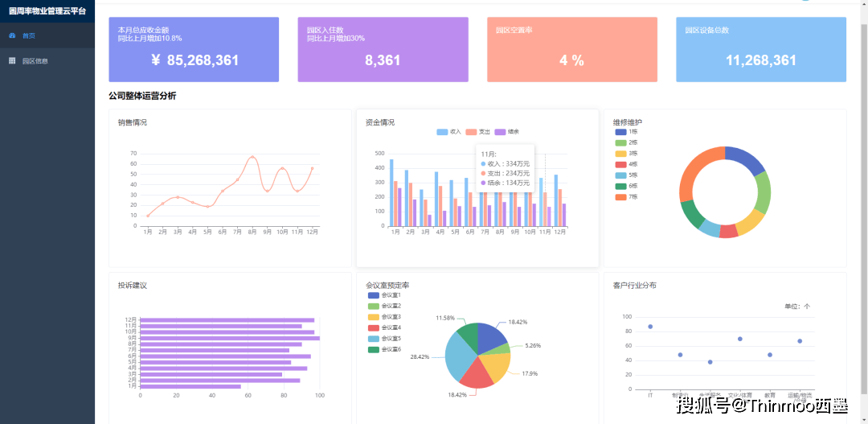Click the dashboard icon beside 首页
The height and width of the screenshot is (424, 868).
12,35
